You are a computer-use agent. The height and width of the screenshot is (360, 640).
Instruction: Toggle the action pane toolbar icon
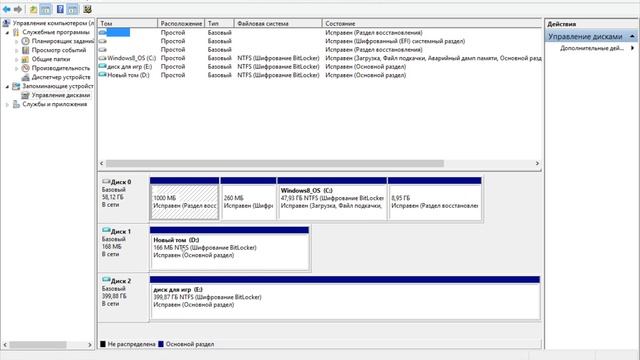pos(72,9)
